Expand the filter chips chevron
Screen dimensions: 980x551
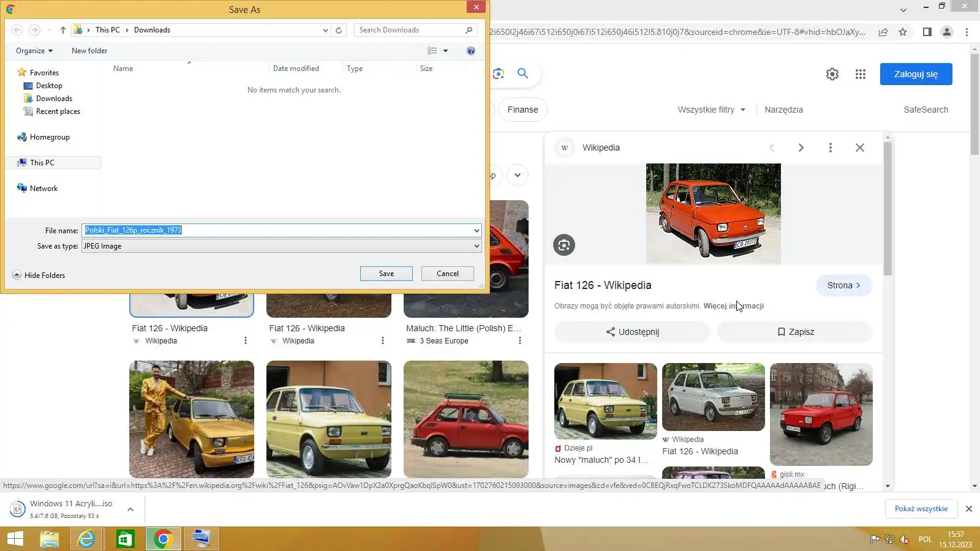click(x=518, y=175)
